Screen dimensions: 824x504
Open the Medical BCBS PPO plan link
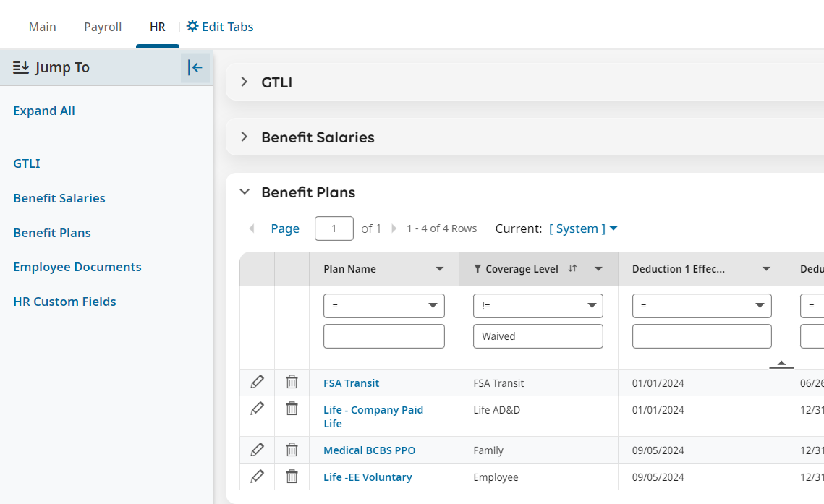click(x=370, y=450)
